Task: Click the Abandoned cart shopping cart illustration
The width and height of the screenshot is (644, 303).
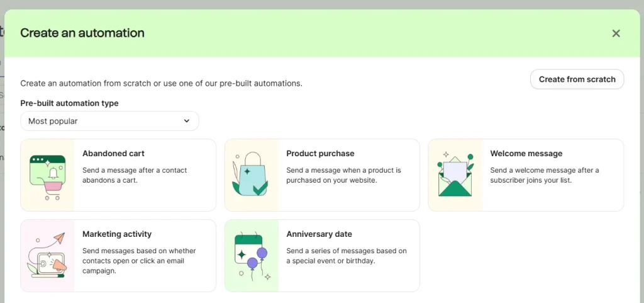Action: [48, 175]
